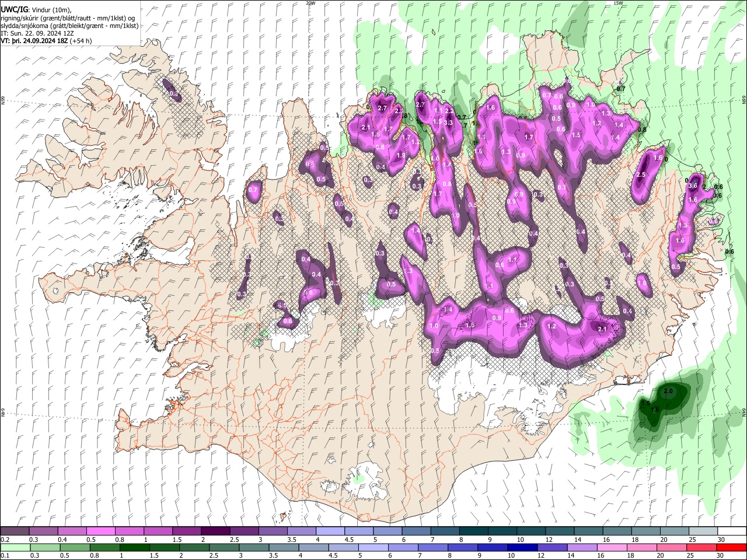Screen dimensions: 747x560
Task: Select the lavender swatch at 14 on the rain scale
Action: (582, 547)
